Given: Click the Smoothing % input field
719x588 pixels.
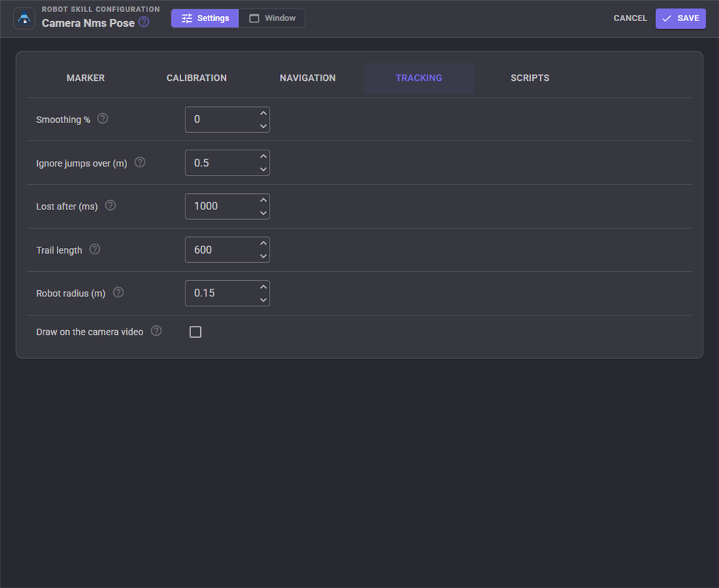Looking at the screenshot, I should click(x=227, y=119).
